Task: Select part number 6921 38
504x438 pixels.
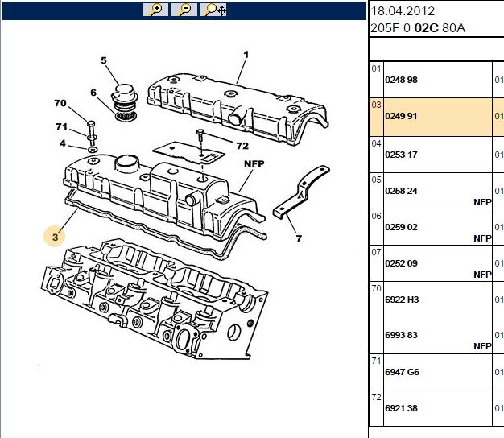Action: 401,408
